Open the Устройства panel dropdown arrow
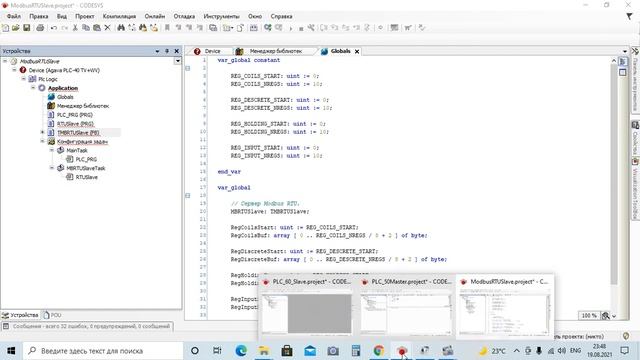This screenshot has height=360, width=640. pos(157,51)
